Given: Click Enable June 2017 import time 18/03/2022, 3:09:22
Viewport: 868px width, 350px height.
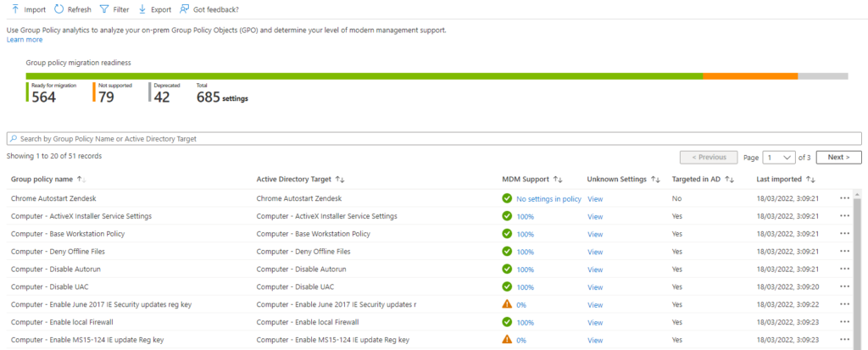Looking at the screenshot, I should pyautogui.click(x=789, y=304).
